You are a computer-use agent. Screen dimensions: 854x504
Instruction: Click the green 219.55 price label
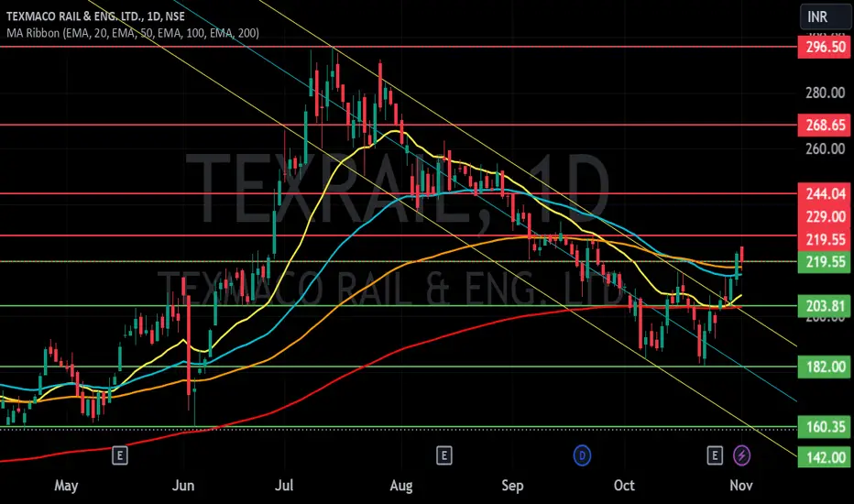coord(825,262)
